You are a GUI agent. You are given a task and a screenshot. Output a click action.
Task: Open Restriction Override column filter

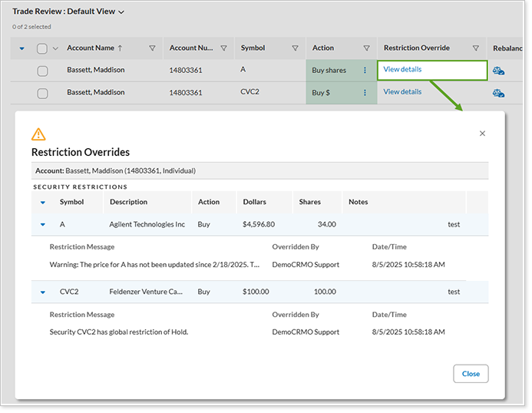tap(476, 48)
